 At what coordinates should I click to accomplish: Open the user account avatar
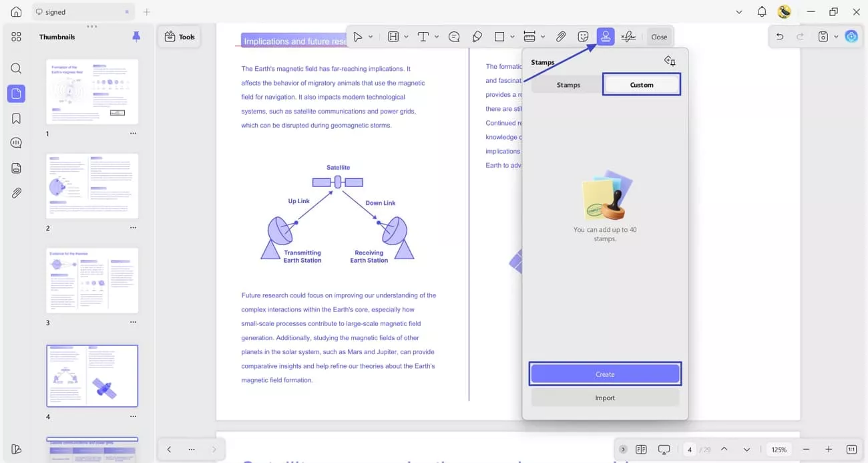coord(785,12)
